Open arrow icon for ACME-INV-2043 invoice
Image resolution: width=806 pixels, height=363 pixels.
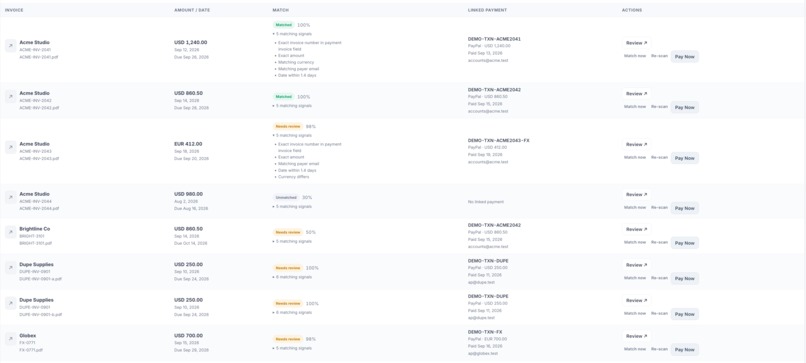click(10, 147)
